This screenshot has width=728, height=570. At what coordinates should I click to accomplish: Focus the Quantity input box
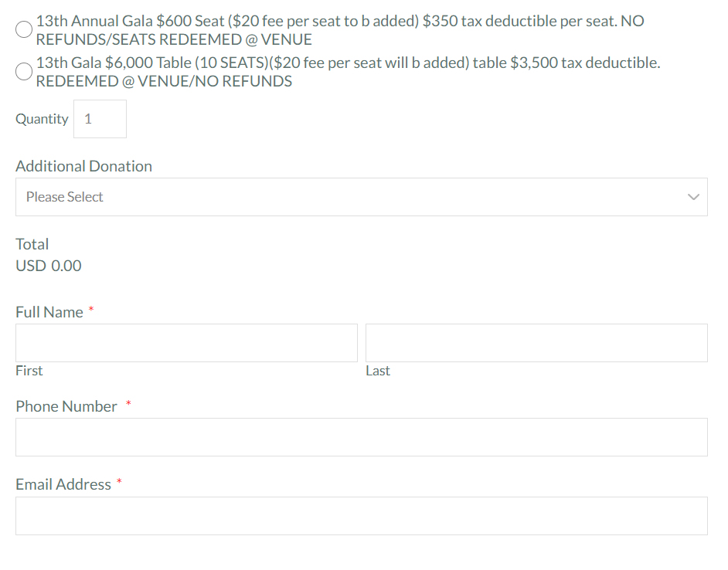pyautogui.click(x=100, y=119)
